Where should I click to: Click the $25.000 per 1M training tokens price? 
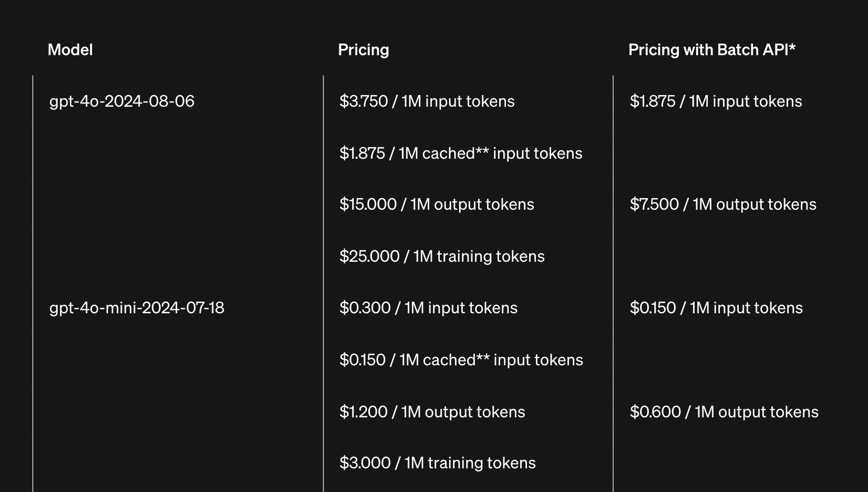point(442,256)
